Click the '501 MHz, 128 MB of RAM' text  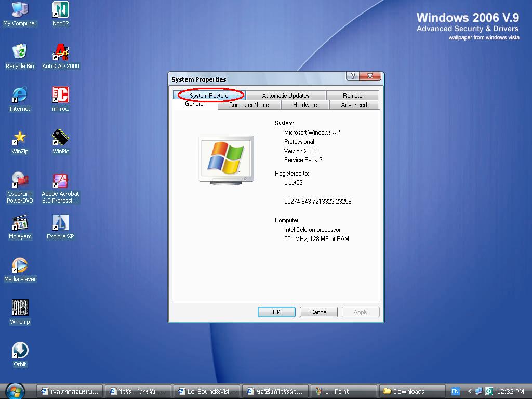[x=316, y=238]
